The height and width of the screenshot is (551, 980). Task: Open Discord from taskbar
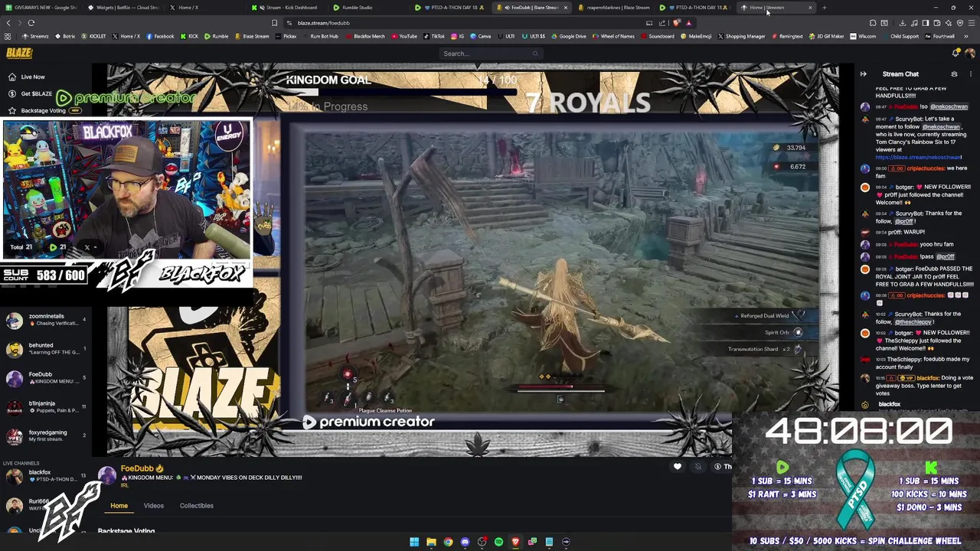tap(465, 542)
